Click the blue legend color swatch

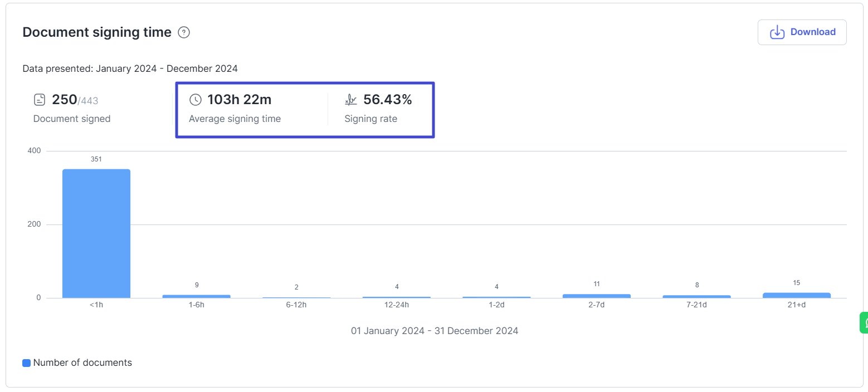pos(26,363)
